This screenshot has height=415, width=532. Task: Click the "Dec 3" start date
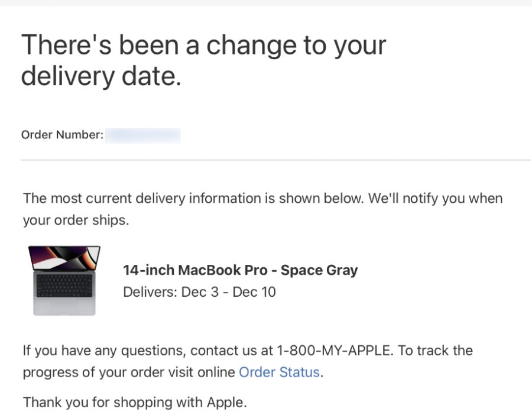[x=201, y=292]
